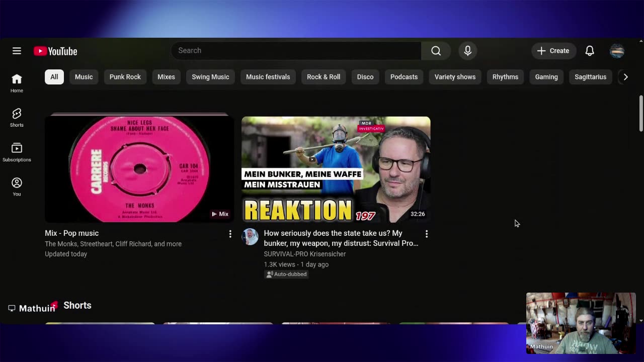Viewport: 644px width, 362px height.
Task: Go to Home in the sidebar
Action: tap(17, 83)
